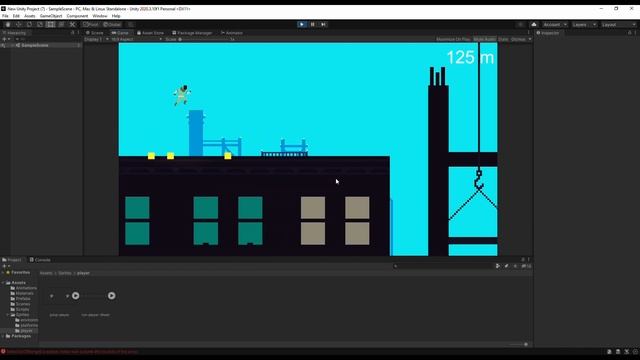Open the Component menu

(x=77, y=16)
